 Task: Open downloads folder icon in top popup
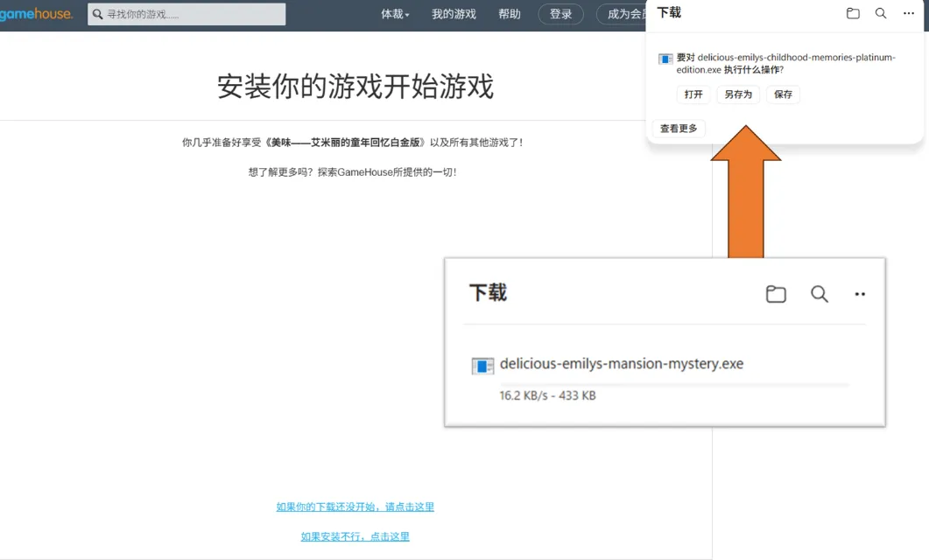coord(853,13)
